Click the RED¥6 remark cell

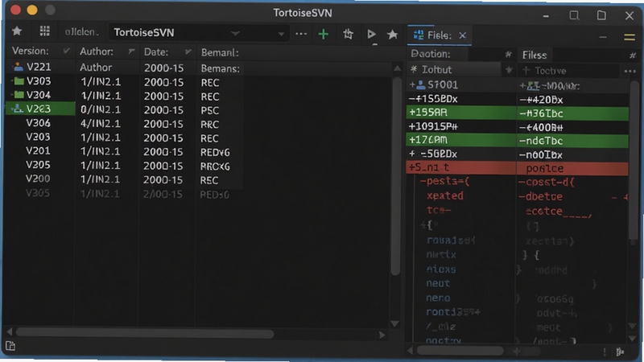215,152
